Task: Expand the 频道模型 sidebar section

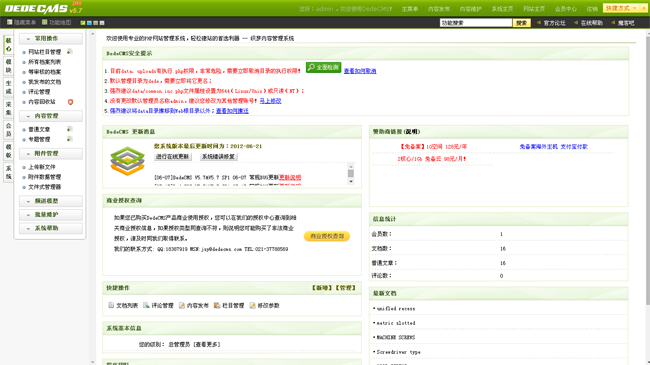Action: (51, 201)
